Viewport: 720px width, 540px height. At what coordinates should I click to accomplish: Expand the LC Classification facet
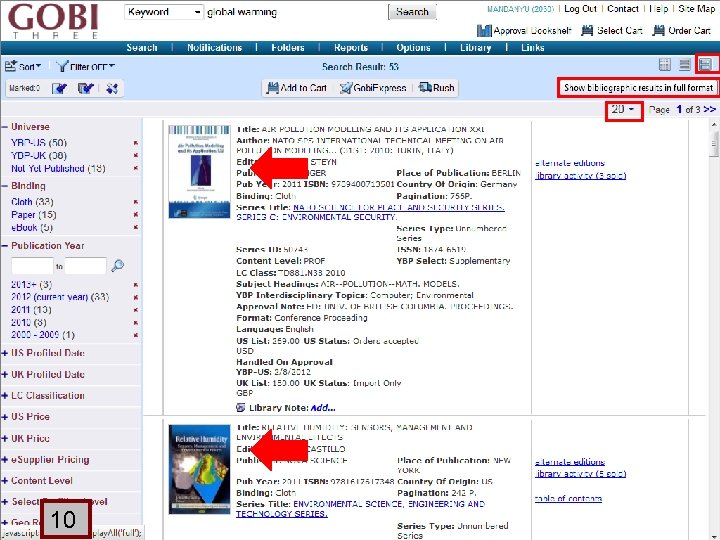click(44, 396)
